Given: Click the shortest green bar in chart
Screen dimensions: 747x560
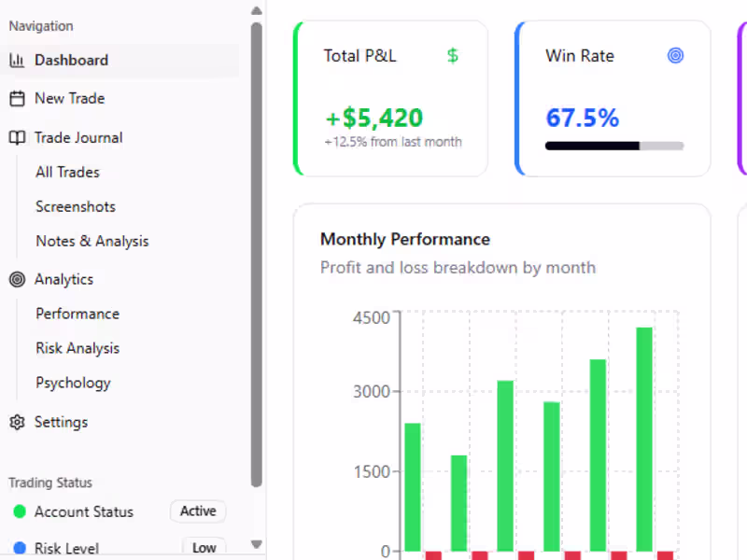Looking at the screenshot, I should click(458, 503).
